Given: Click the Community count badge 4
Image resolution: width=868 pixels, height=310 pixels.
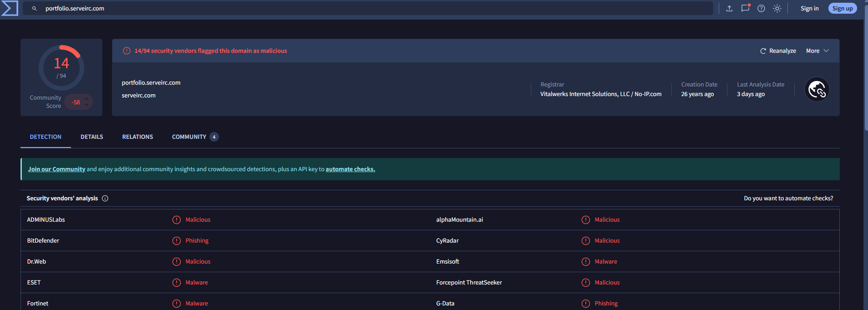Looking at the screenshot, I should (214, 137).
